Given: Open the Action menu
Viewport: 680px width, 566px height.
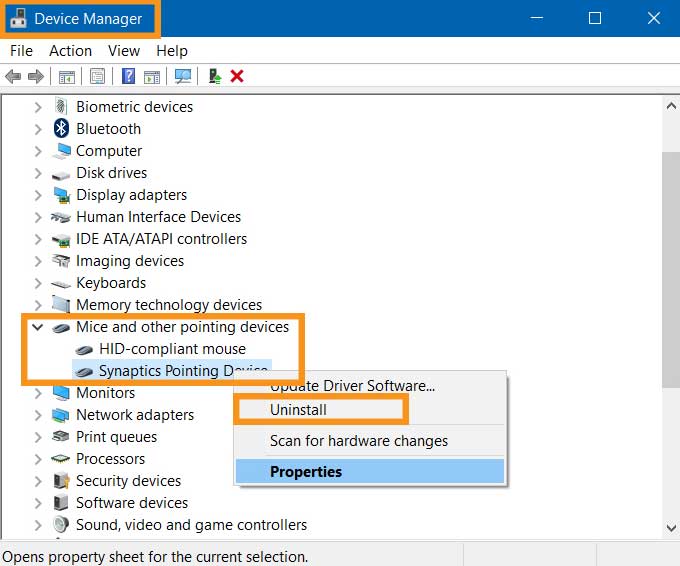Looking at the screenshot, I should pos(70,51).
